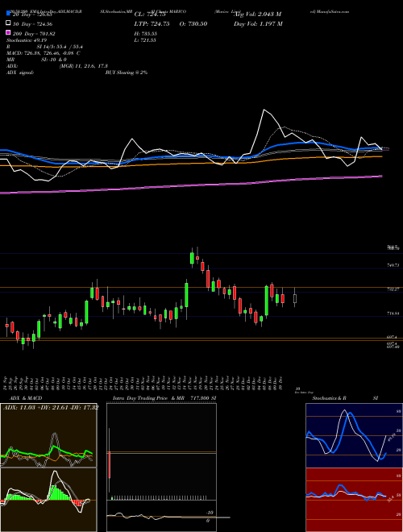Image resolution: width=403 pixels, height=532 pixels.
Task: Click the red intraday candle in middle panel
Action: (x=110, y=465)
